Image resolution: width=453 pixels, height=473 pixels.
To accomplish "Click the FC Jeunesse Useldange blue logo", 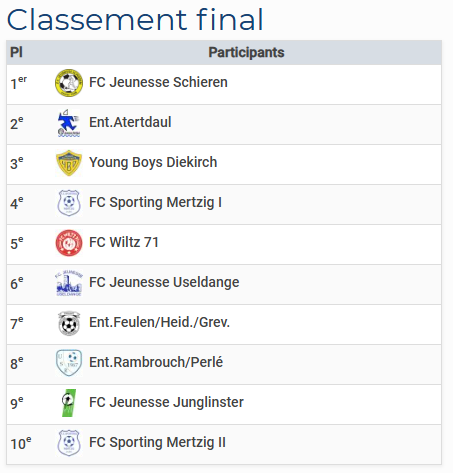I will click(x=69, y=283).
